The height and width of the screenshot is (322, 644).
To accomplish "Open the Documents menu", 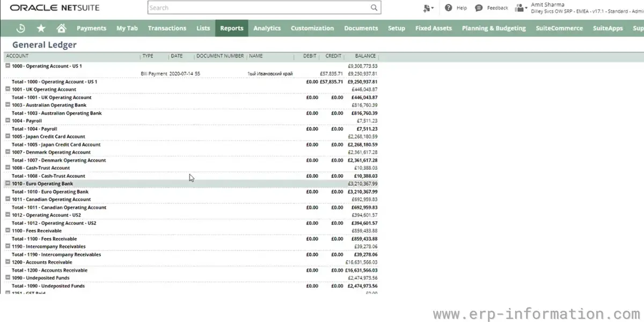I will point(361,28).
